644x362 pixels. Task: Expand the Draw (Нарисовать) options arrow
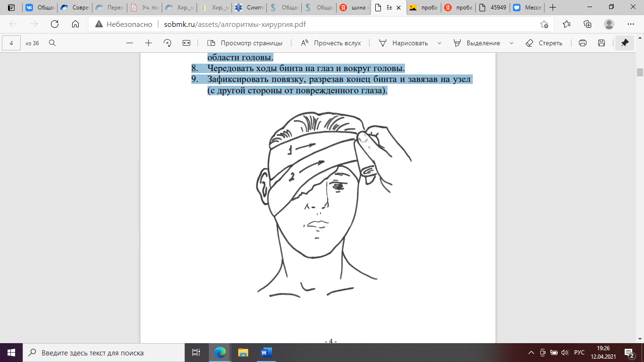439,43
